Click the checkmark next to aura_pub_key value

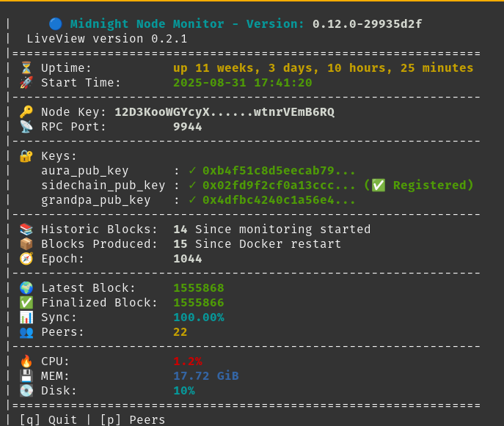click(192, 171)
